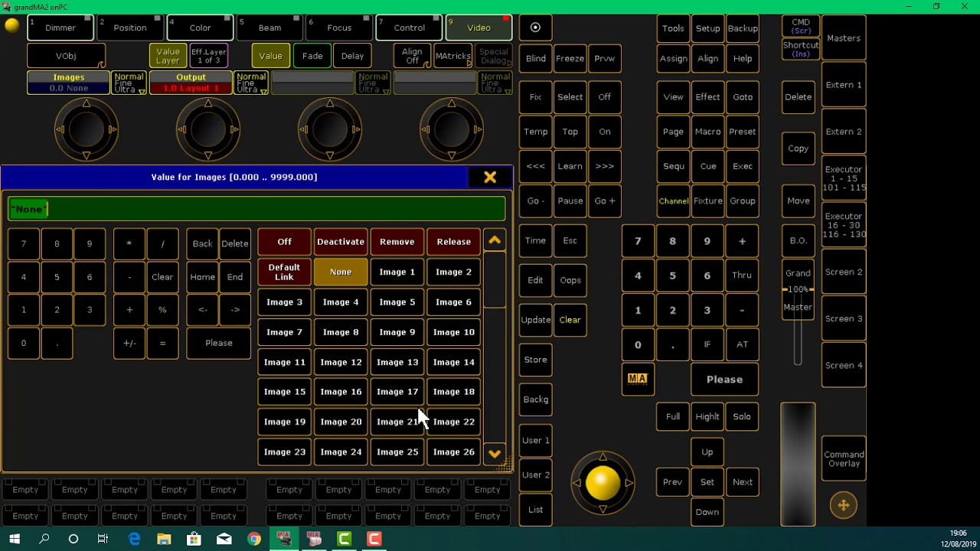This screenshot has height=551, width=980.
Task: Open Value Layer selector
Action: pos(168,56)
